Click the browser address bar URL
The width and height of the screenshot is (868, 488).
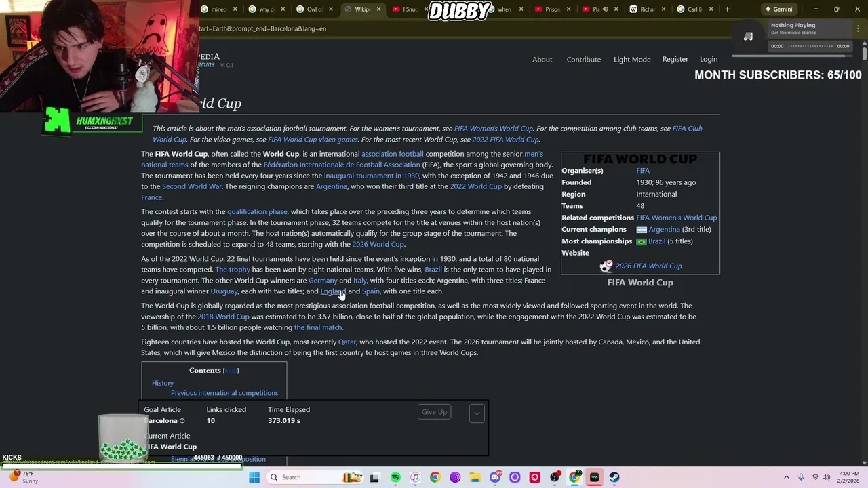tap(263, 28)
